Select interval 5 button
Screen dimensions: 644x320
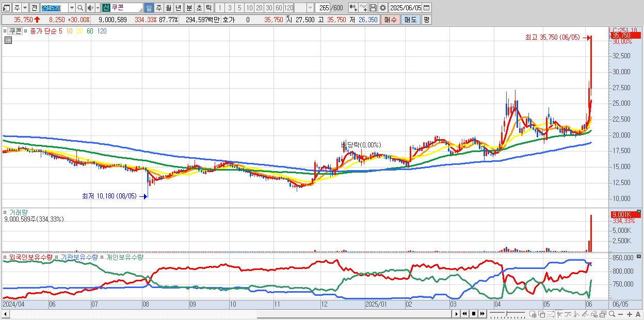point(239,8)
